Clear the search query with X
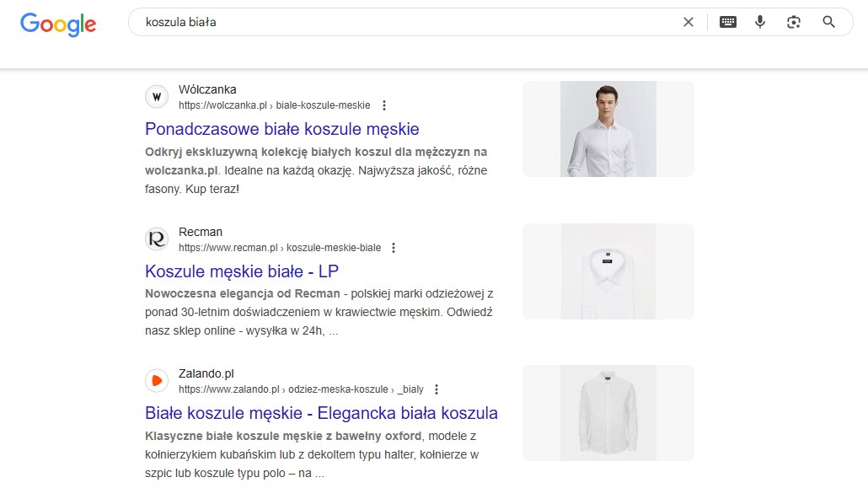Viewport: 868px width, 499px height. (x=689, y=22)
